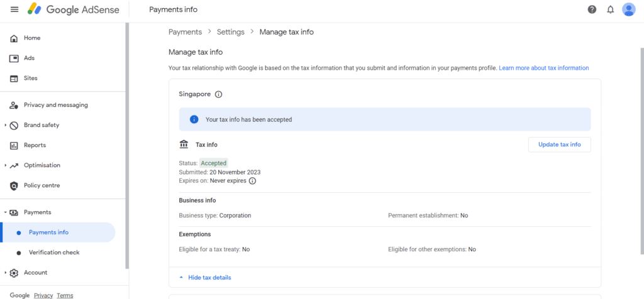Image resolution: width=644 pixels, height=299 pixels.
Task: Collapse the Payments section arrow
Action: [5, 212]
